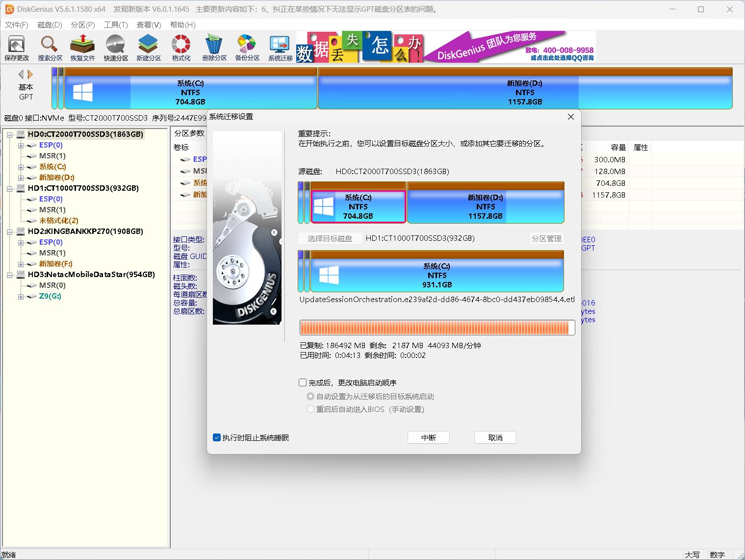Open the 备份分区 (Backup Partition) tool
Screen dimensions: 745x560
coord(247,48)
